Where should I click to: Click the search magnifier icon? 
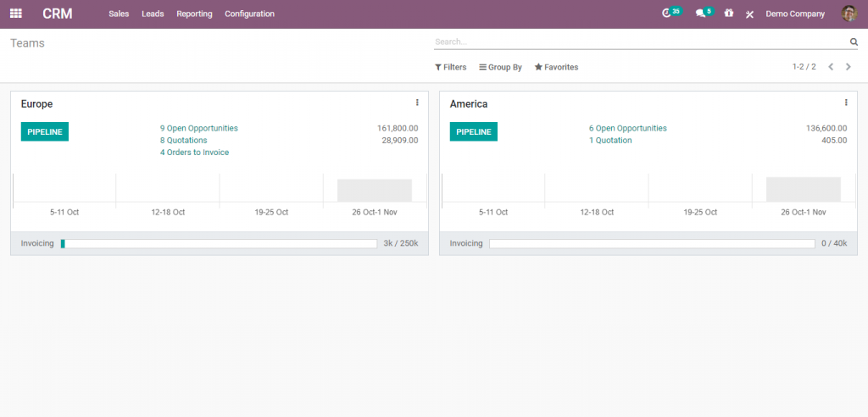point(854,42)
